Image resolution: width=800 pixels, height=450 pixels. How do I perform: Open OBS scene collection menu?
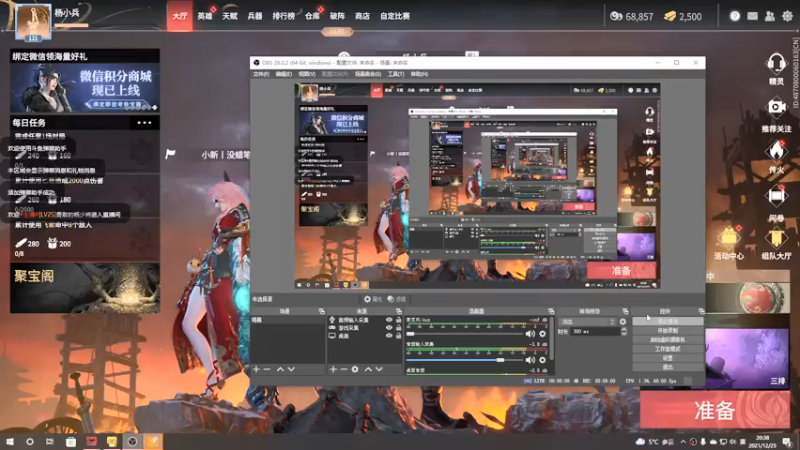coord(368,74)
